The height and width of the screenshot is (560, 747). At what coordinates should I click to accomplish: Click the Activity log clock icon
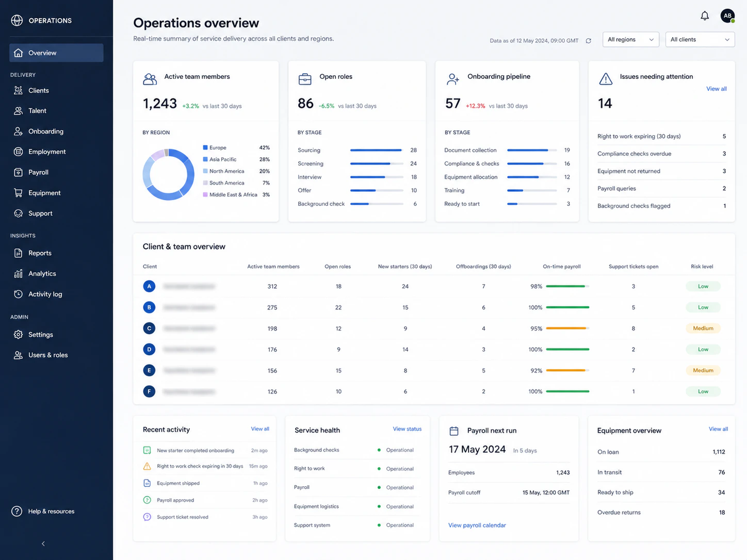point(18,294)
